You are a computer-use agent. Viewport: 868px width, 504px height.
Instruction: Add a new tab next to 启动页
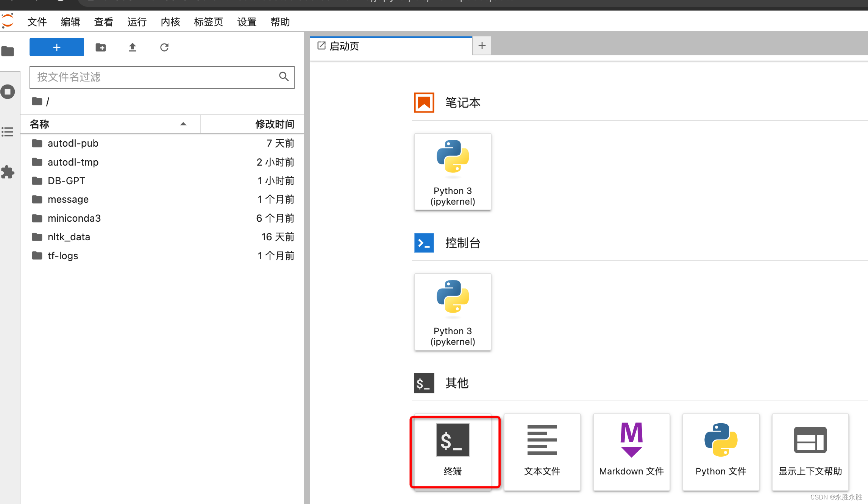[482, 46]
